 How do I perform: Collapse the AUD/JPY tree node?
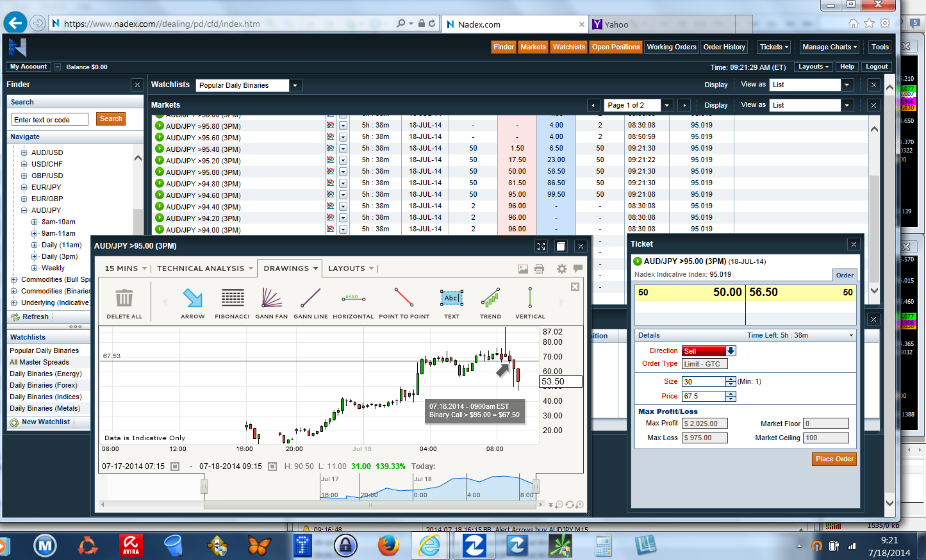(x=24, y=210)
